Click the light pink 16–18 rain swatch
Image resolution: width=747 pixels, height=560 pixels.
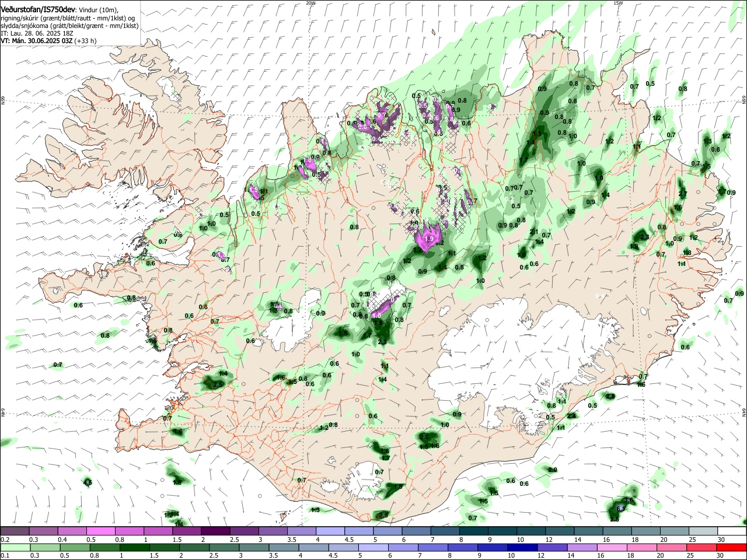tap(612, 548)
